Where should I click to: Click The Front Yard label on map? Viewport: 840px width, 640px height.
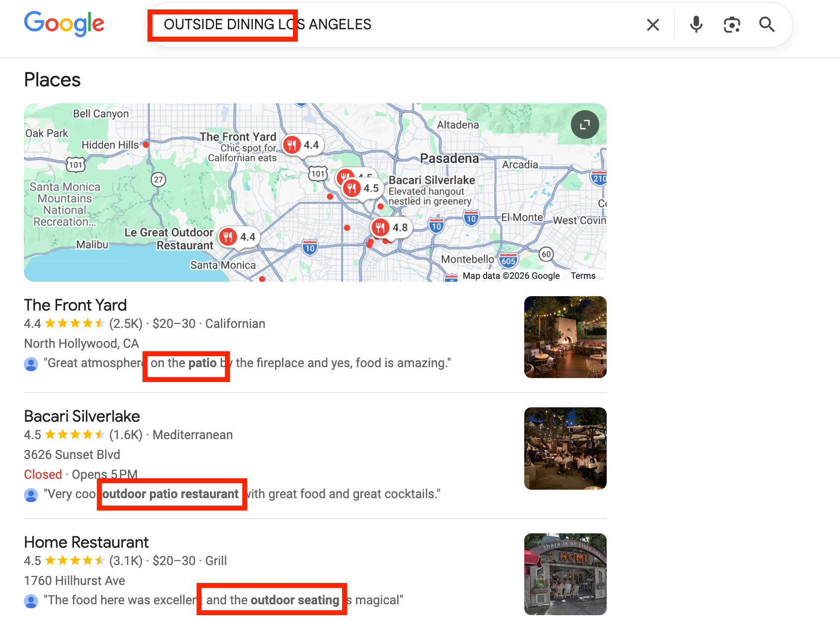[238, 137]
